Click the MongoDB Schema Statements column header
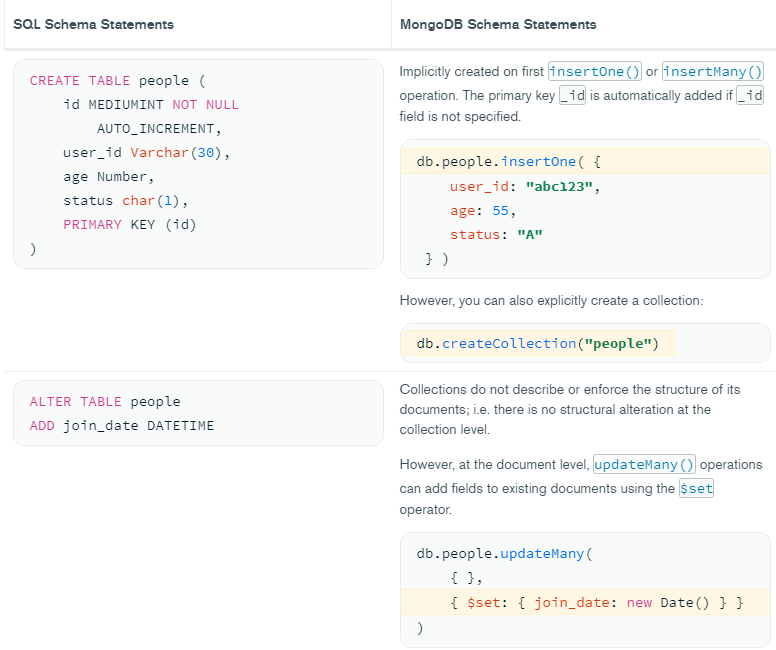The image size is (776, 650). [497, 24]
